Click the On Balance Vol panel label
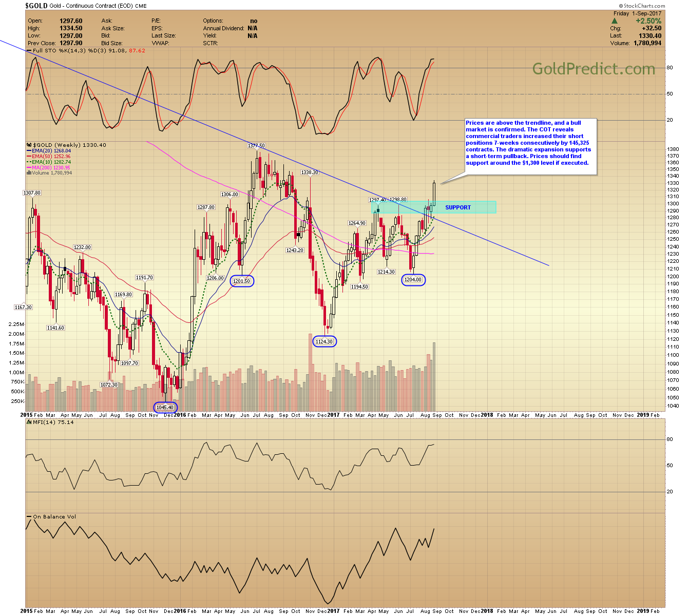 point(54,516)
